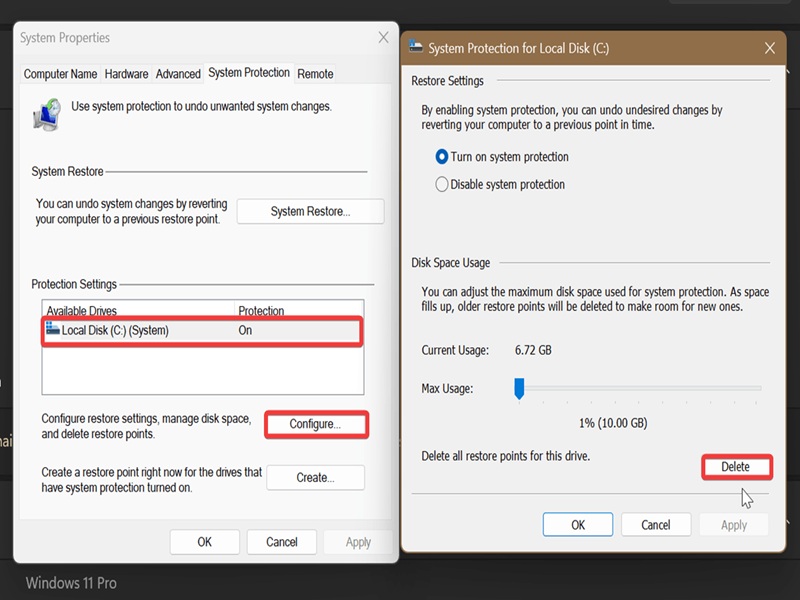Close the System Properties window

coord(383,37)
